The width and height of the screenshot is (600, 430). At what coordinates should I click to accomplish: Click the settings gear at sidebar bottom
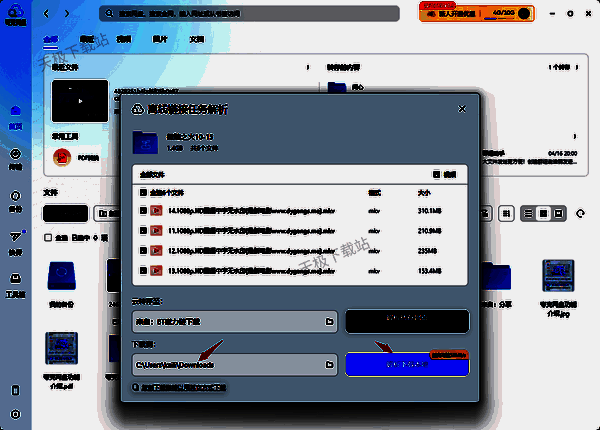pyautogui.click(x=15, y=413)
